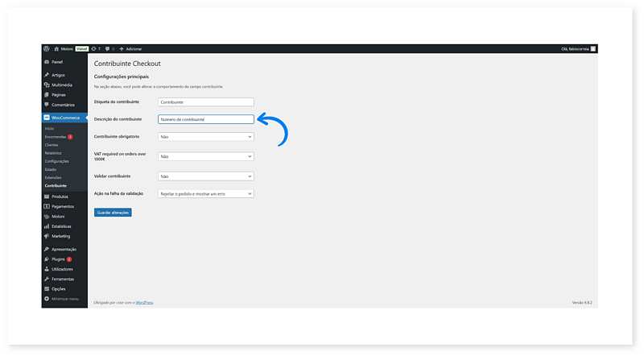Open Plugins section in sidebar
Image resolution: width=644 pixels, height=356 pixels.
coord(58,259)
